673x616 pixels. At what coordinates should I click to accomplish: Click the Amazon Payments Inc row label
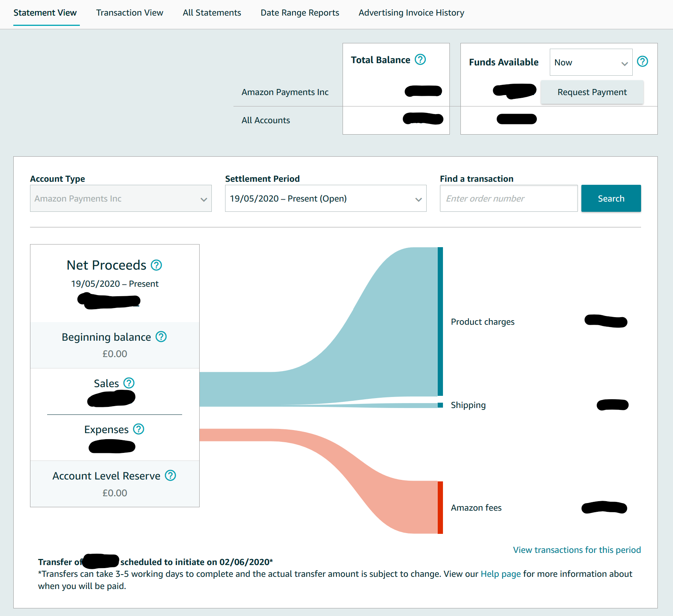click(285, 92)
